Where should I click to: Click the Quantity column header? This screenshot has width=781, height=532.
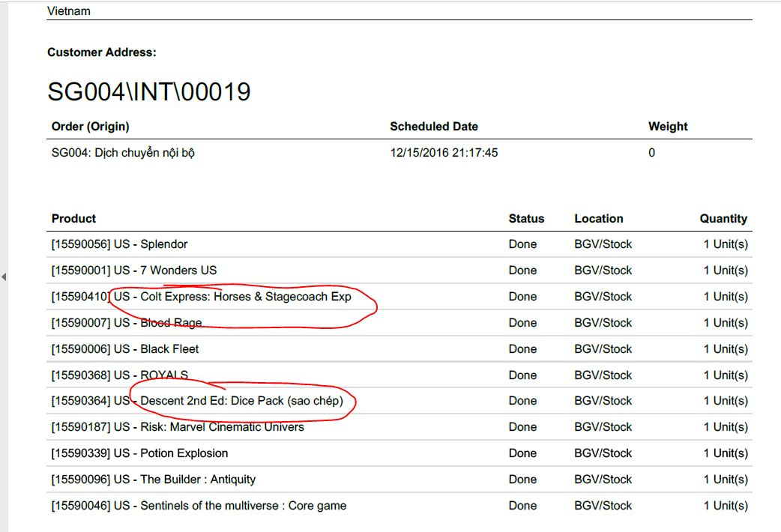tap(723, 219)
